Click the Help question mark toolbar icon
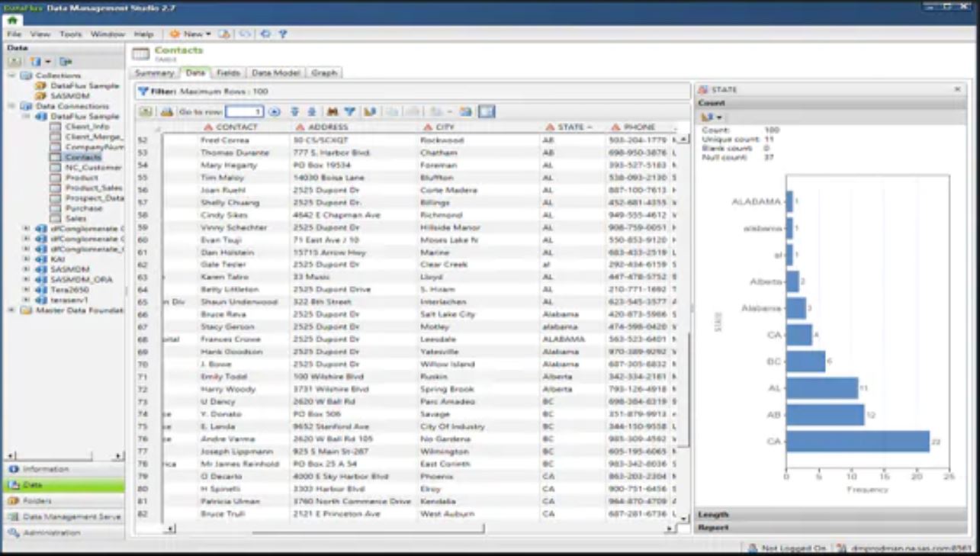This screenshot has width=980, height=556. pyautogui.click(x=283, y=34)
